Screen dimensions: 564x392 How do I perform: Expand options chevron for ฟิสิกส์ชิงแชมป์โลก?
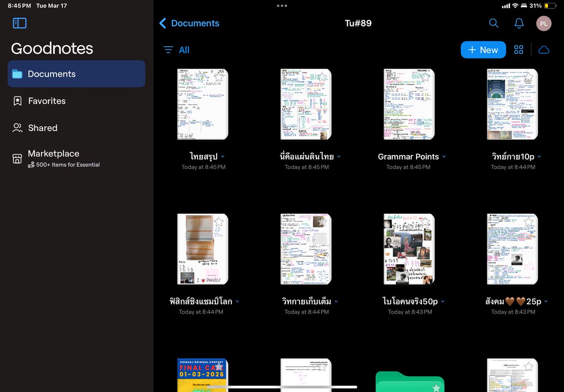pos(237,301)
